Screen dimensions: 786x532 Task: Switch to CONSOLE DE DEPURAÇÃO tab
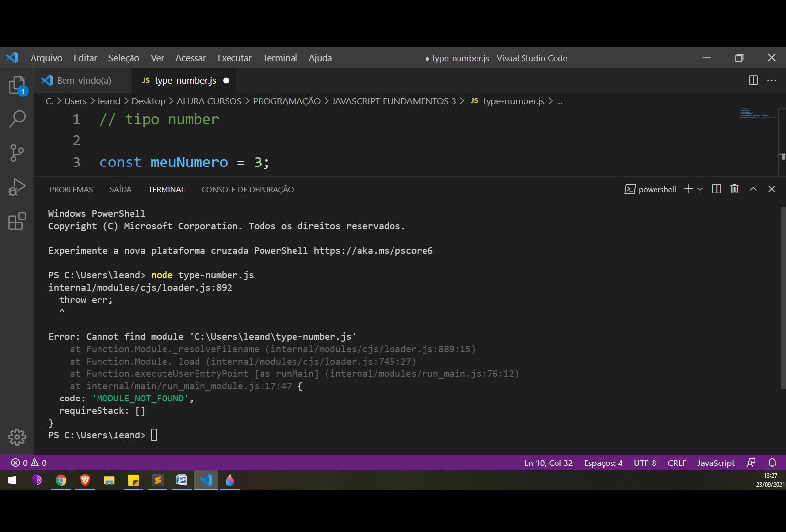[x=247, y=189]
